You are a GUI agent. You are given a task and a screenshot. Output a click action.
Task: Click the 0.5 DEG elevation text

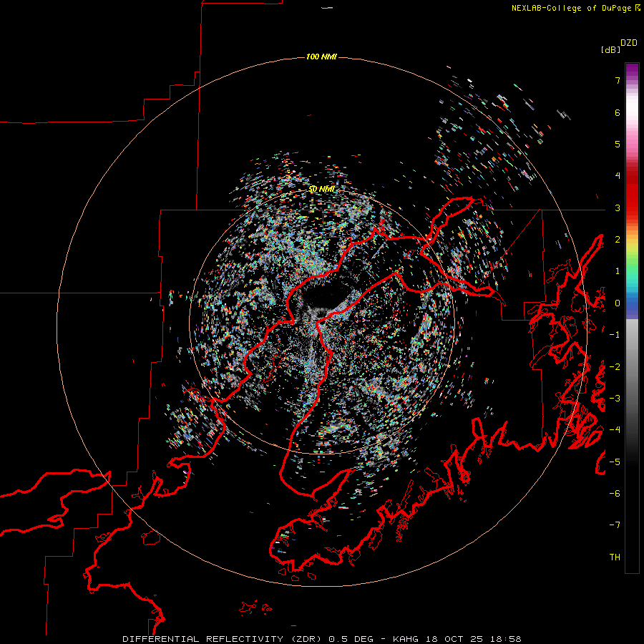click(x=351, y=639)
